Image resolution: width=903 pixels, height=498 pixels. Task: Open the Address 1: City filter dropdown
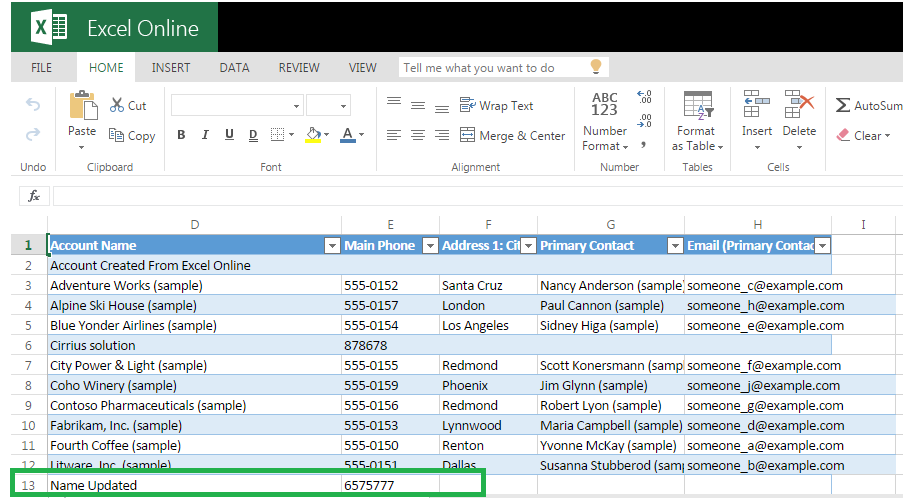(528, 246)
